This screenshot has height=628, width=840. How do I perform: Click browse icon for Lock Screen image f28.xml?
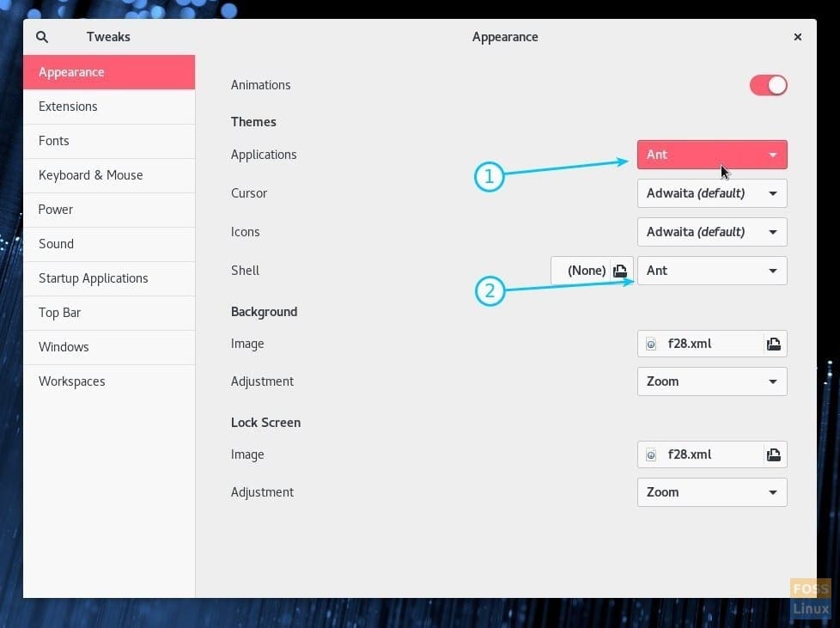pyautogui.click(x=774, y=454)
